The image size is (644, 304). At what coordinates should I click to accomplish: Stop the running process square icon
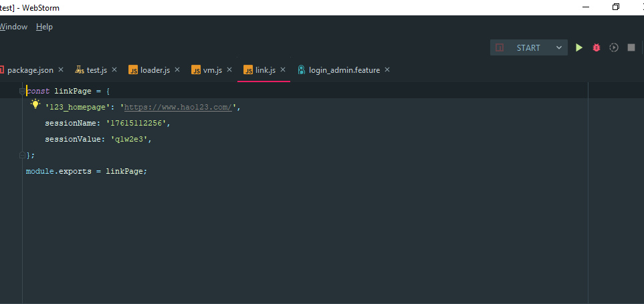pos(631,47)
